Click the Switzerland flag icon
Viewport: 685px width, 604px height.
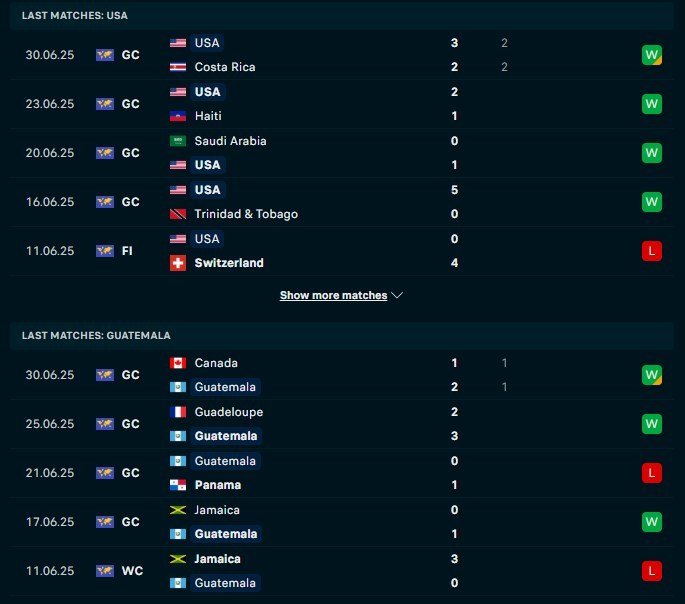pos(178,263)
